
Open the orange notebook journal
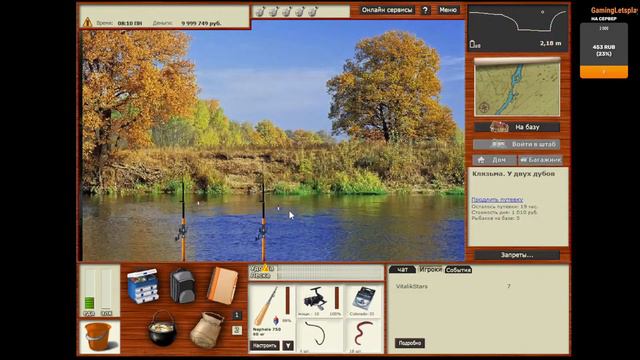click(x=222, y=285)
